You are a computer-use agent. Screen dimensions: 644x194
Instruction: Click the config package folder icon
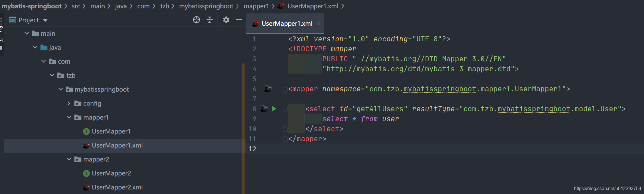point(78,103)
